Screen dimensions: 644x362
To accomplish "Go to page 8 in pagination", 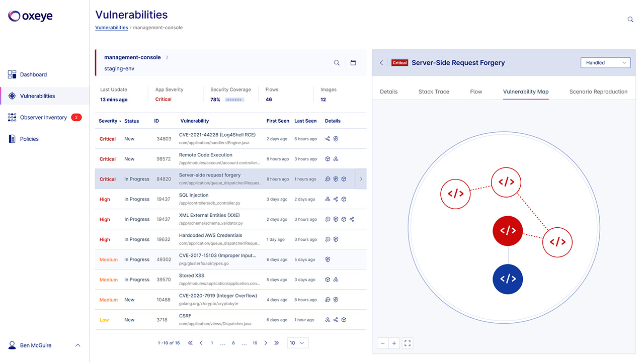I will click(x=233, y=343).
